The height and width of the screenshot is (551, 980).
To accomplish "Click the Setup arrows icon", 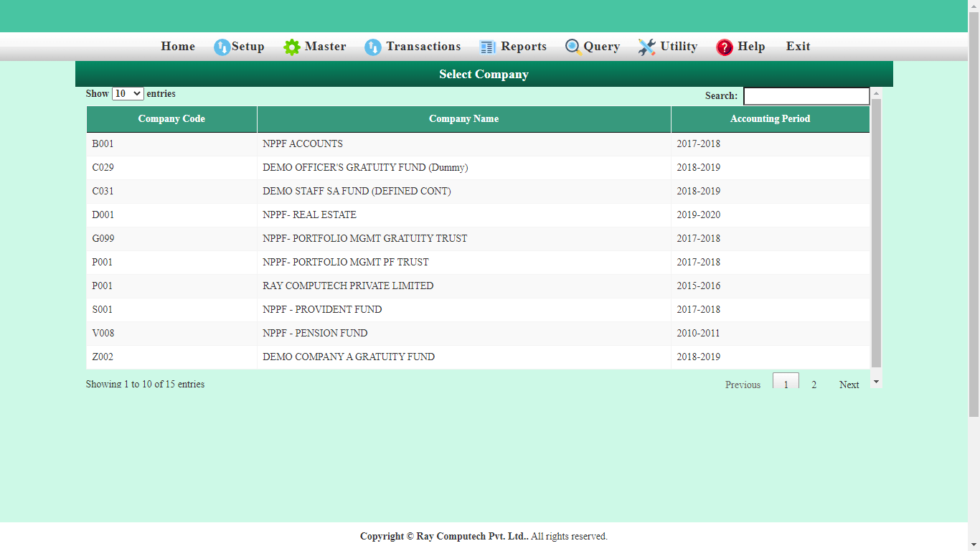I will coord(222,47).
